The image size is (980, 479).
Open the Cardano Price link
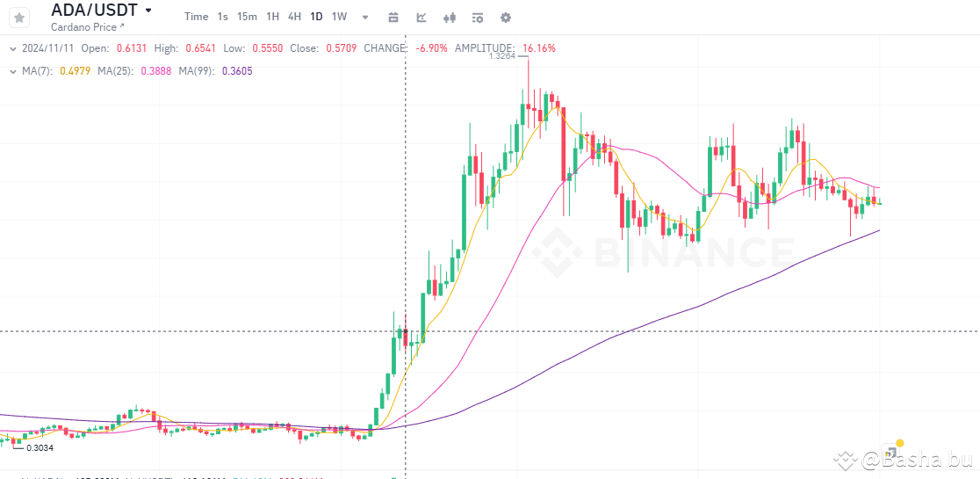(x=88, y=27)
